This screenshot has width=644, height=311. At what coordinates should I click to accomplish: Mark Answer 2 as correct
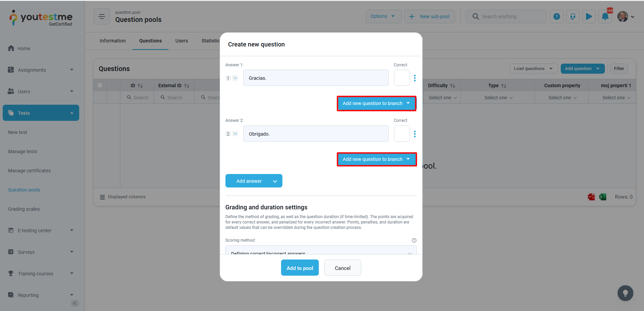402,134
